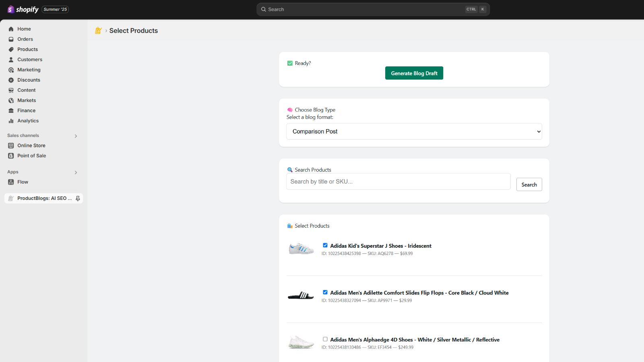Focus the Search by title or SKU field
Image resolution: width=644 pixels, height=362 pixels.
coord(398,181)
